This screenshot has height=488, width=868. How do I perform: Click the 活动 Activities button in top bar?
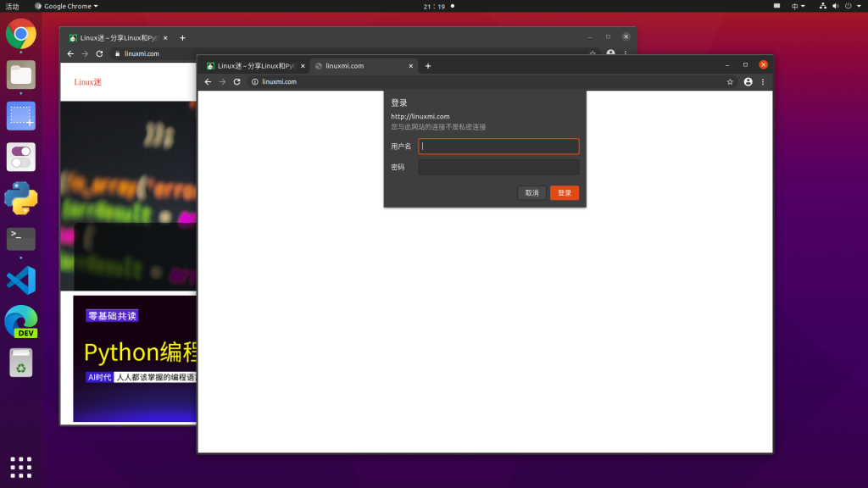point(12,6)
